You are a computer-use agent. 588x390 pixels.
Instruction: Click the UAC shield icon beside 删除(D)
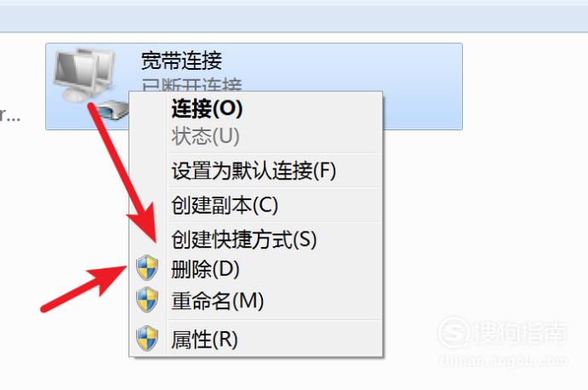pyautogui.click(x=147, y=268)
